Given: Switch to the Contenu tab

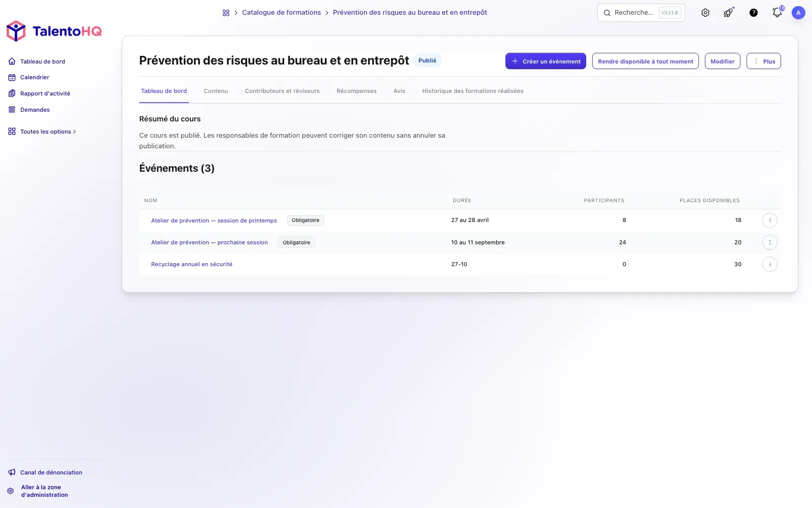Looking at the screenshot, I should pyautogui.click(x=216, y=91).
